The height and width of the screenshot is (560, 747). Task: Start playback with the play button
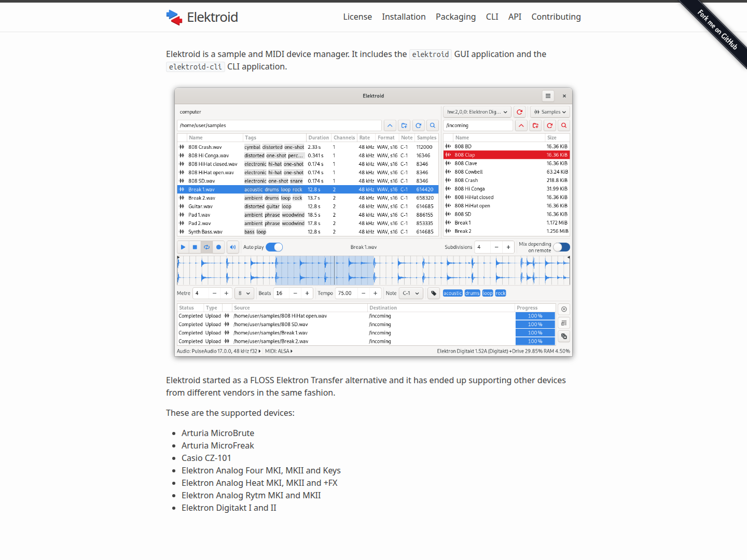point(183,247)
